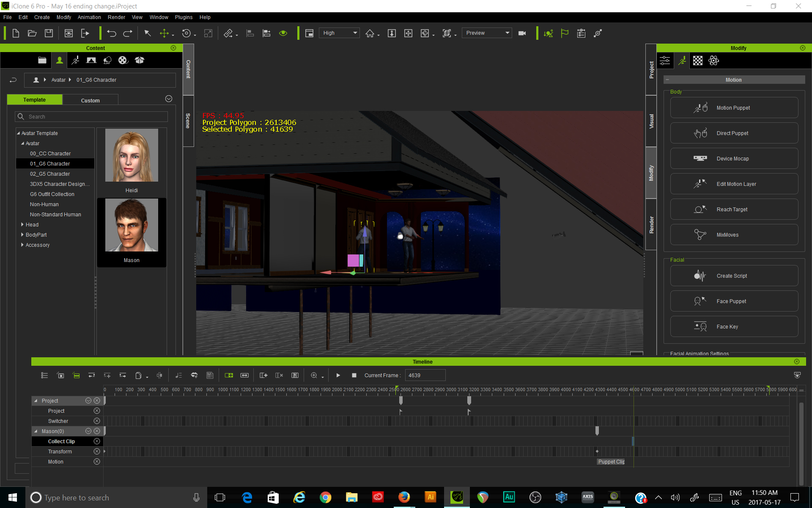Open the Content panel options circle dropdown

click(x=169, y=99)
